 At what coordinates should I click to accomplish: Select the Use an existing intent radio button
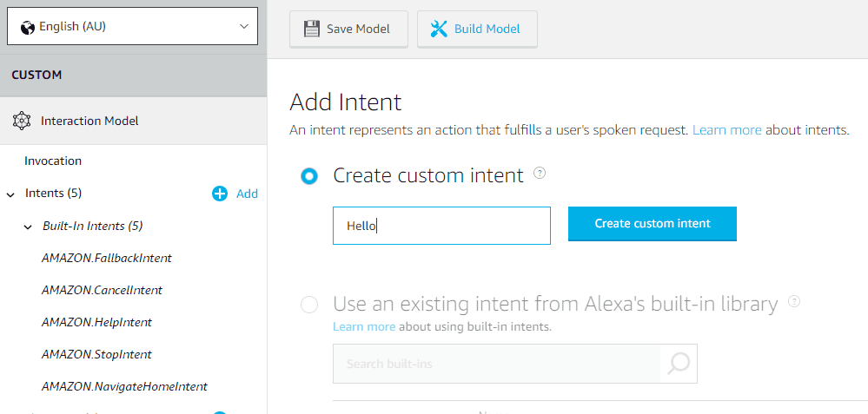309,306
